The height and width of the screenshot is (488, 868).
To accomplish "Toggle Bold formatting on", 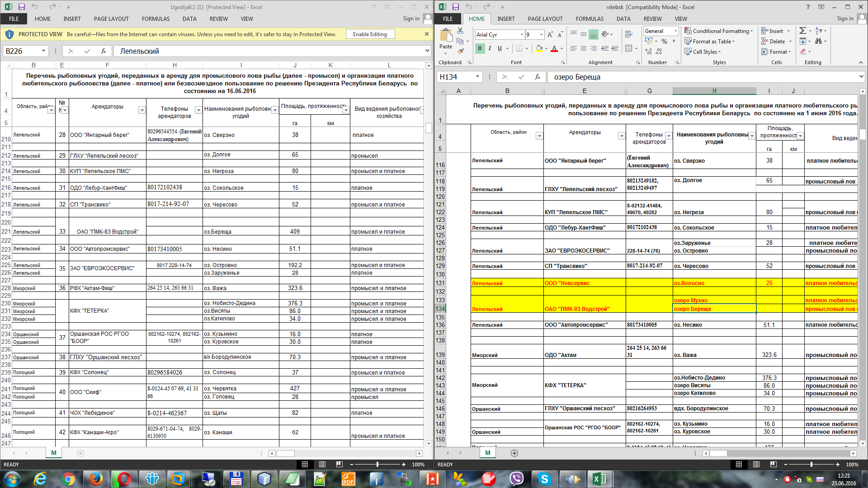I will (480, 48).
